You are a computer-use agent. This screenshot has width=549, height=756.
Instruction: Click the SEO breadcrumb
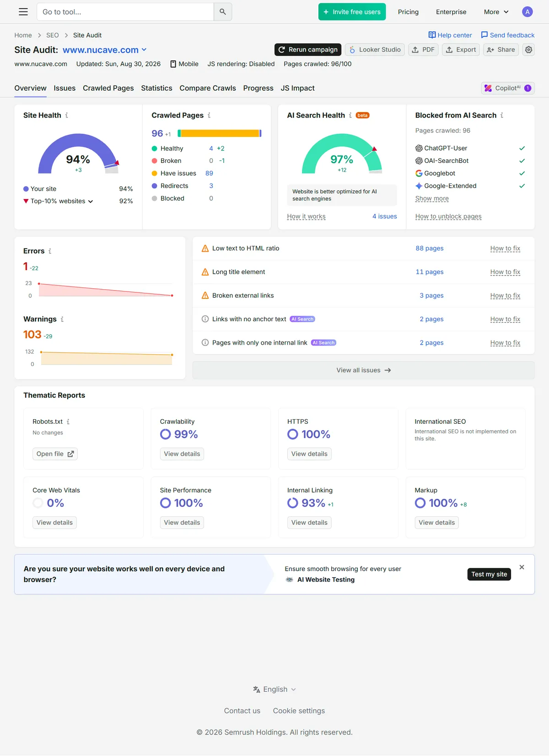53,35
